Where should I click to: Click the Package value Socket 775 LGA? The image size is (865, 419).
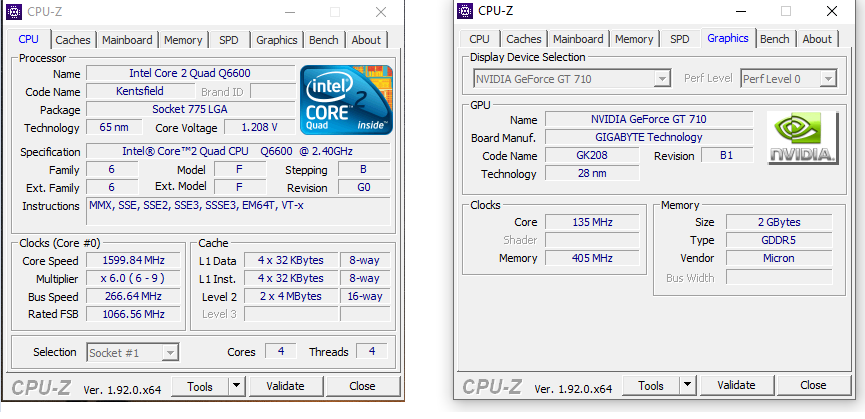190,109
